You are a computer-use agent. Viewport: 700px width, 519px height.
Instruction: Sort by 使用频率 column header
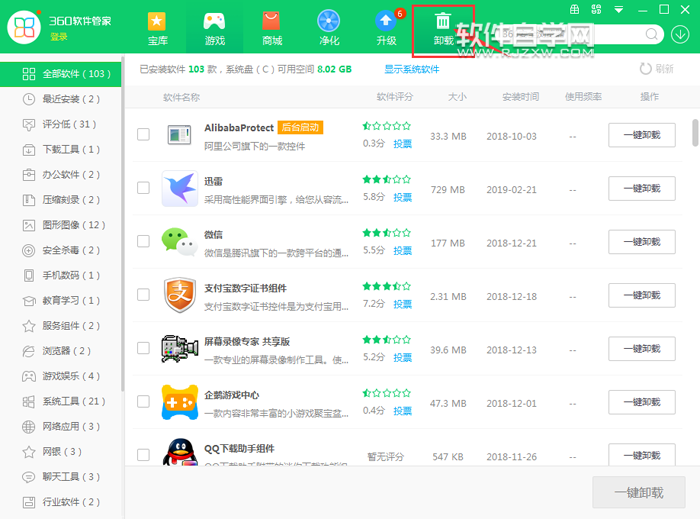point(583,97)
